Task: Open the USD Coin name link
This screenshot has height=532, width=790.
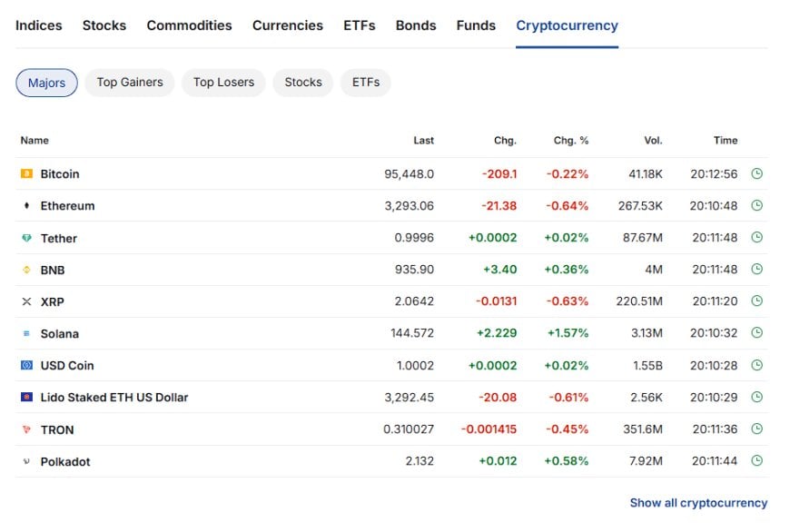Action: pos(67,365)
